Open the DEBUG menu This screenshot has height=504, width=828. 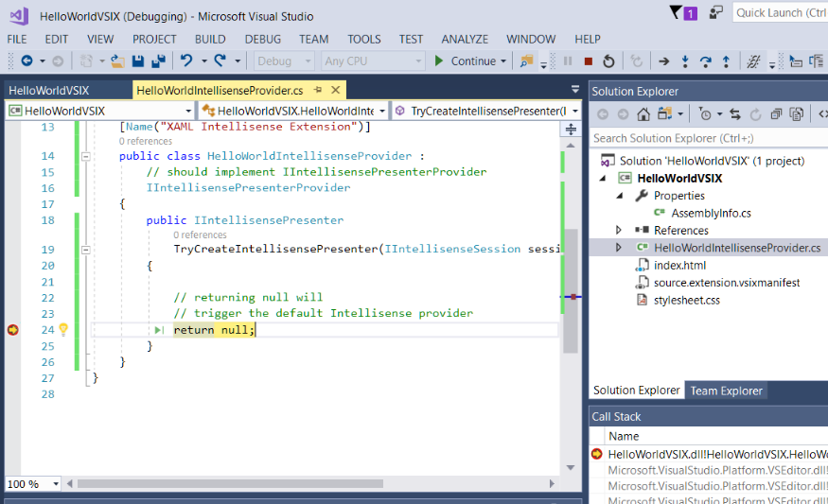tap(263, 39)
